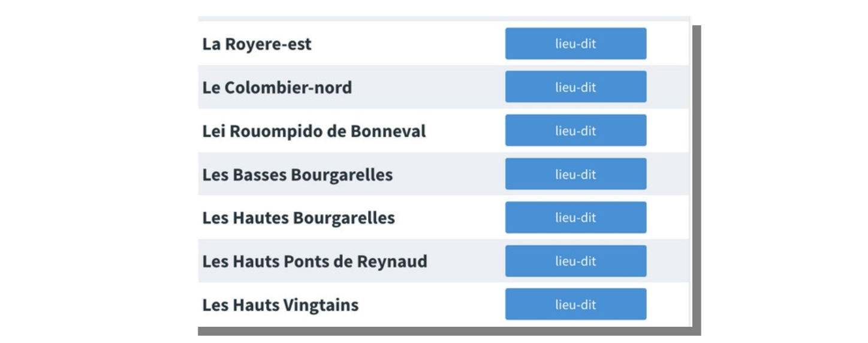Click the lieu-dit button for La Royere-est
This screenshot has width=868, height=343.
coord(575,44)
